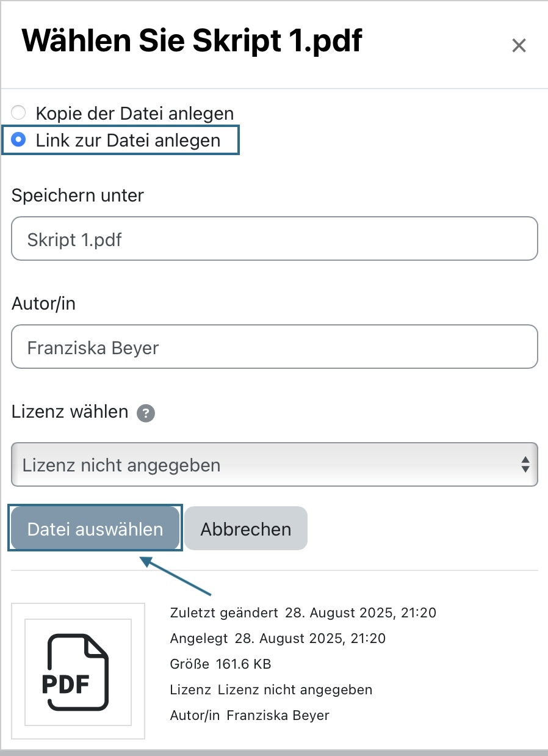548x756 pixels.
Task: Click the Wählen Sie Skript 1.pdf title
Action: click(192, 41)
